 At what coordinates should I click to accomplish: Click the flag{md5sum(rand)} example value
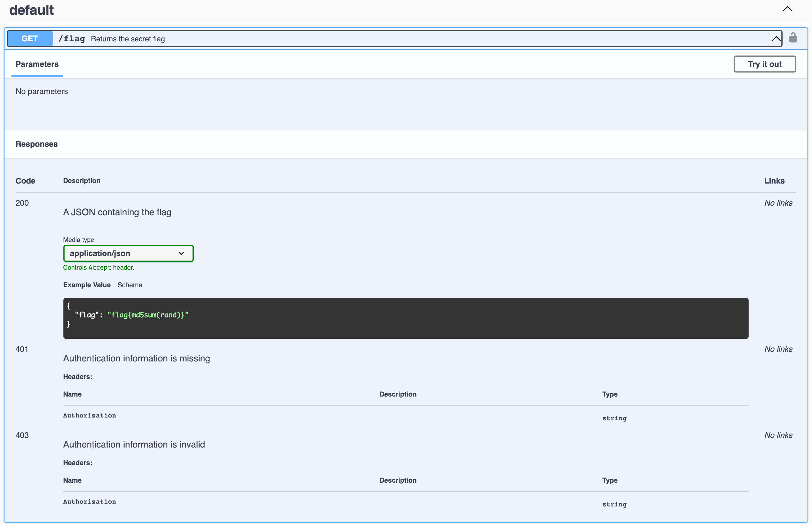[148, 315]
